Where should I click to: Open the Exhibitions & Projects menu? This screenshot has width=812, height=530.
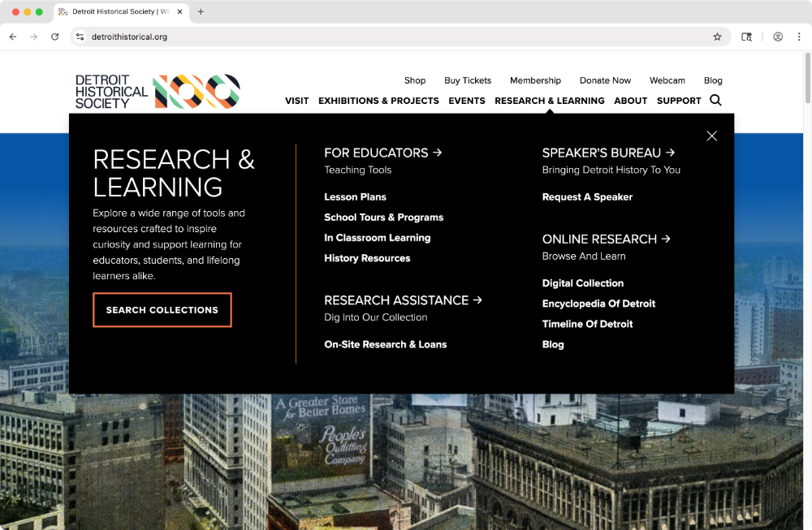point(378,101)
